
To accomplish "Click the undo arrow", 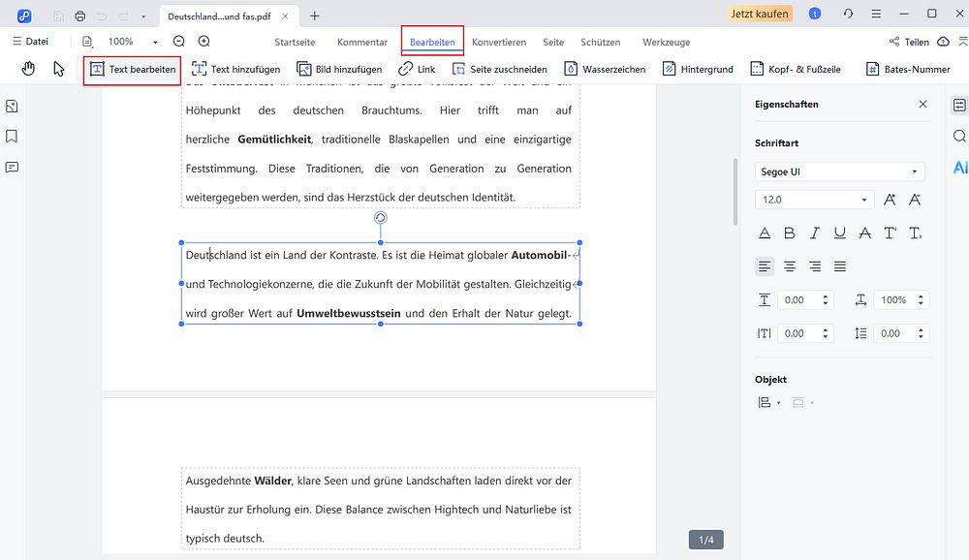I will 102,16.
